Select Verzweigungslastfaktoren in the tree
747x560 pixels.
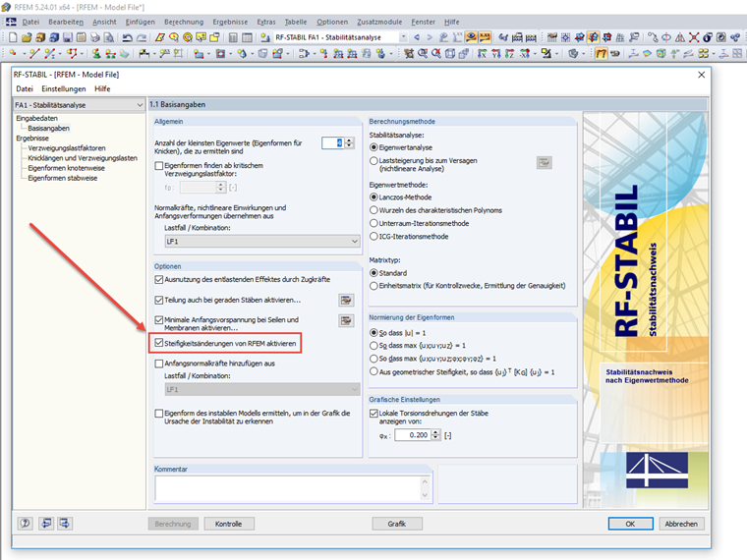(67, 148)
